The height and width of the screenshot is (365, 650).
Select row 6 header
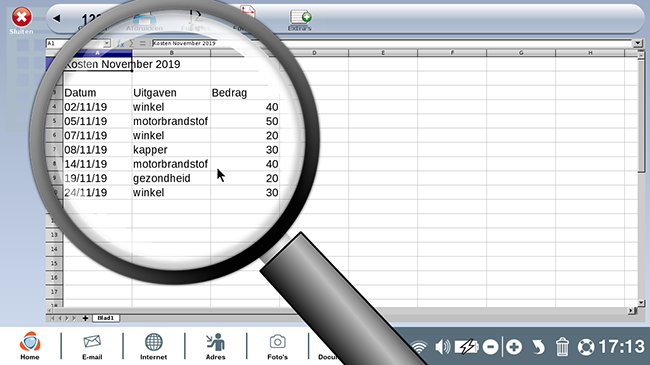point(54,135)
